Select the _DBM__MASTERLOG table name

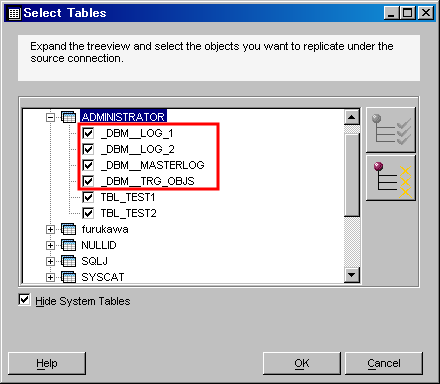point(153,165)
